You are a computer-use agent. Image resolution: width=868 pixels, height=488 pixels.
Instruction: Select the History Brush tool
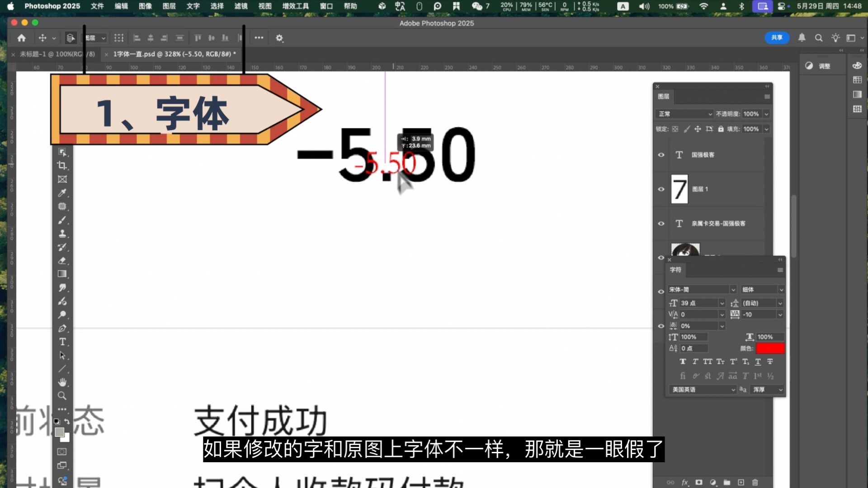pos(62,247)
